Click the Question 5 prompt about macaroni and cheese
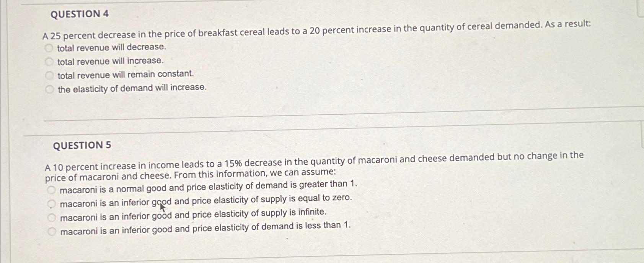This screenshot has width=644, height=263. [x=268, y=167]
